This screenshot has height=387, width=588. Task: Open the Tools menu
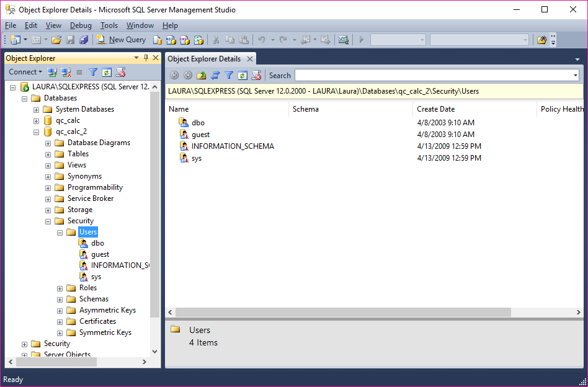point(109,25)
